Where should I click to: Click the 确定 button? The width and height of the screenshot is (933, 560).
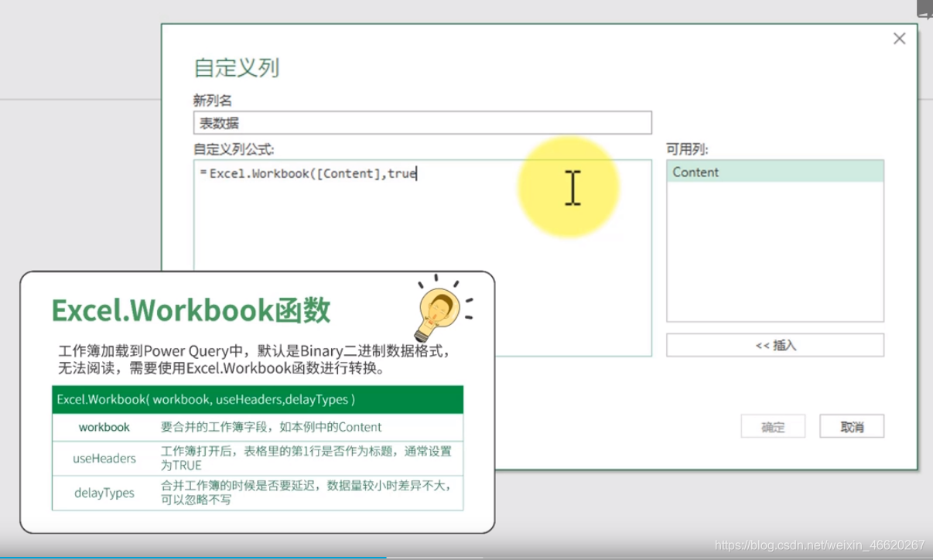coord(773,426)
